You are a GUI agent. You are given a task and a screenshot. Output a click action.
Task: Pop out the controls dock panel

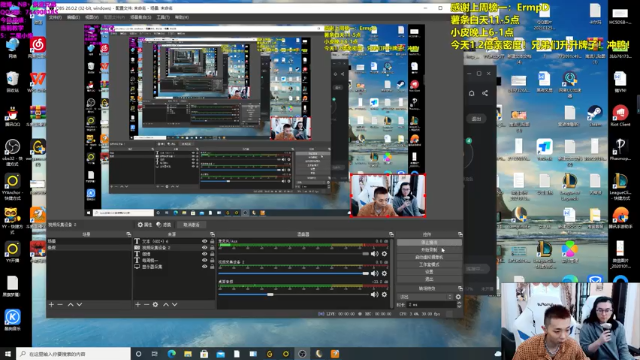point(460,234)
